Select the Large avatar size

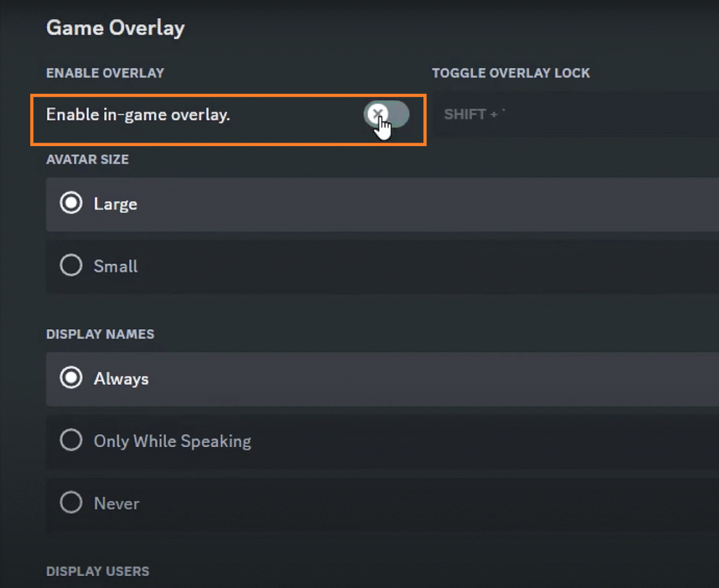point(70,203)
